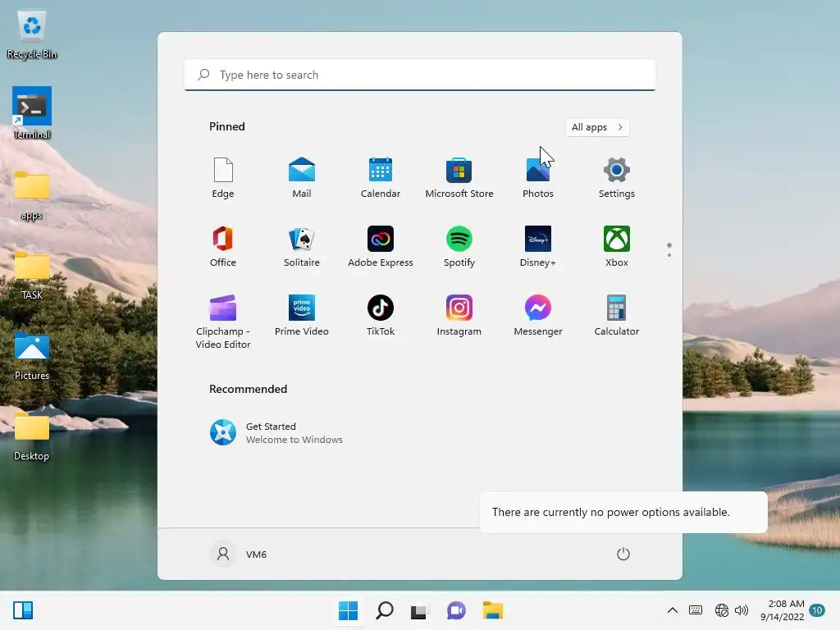Launch Instagram from pinned apps
The height and width of the screenshot is (630, 840).
pyautogui.click(x=459, y=316)
